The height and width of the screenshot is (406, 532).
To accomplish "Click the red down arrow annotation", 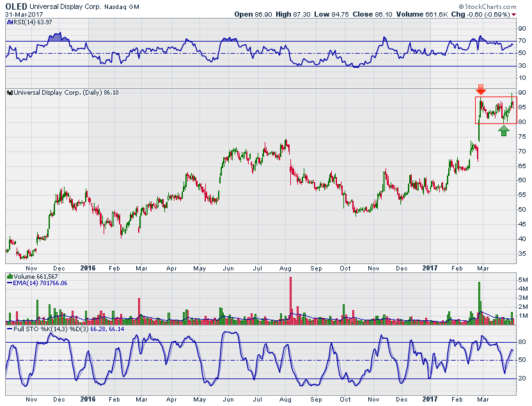I will 480,90.
